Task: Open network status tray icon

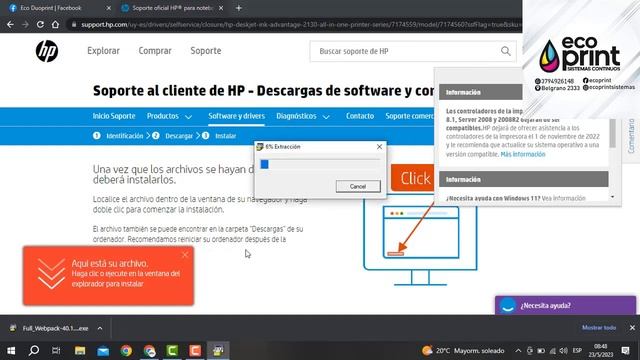Action: [x=553, y=351]
